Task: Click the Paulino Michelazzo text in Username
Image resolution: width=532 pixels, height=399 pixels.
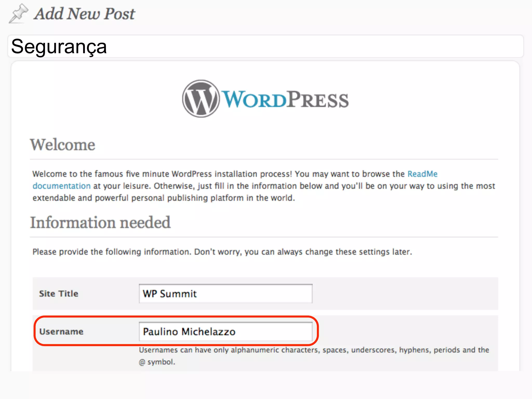Action: pyautogui.click(x=189, y=332)
